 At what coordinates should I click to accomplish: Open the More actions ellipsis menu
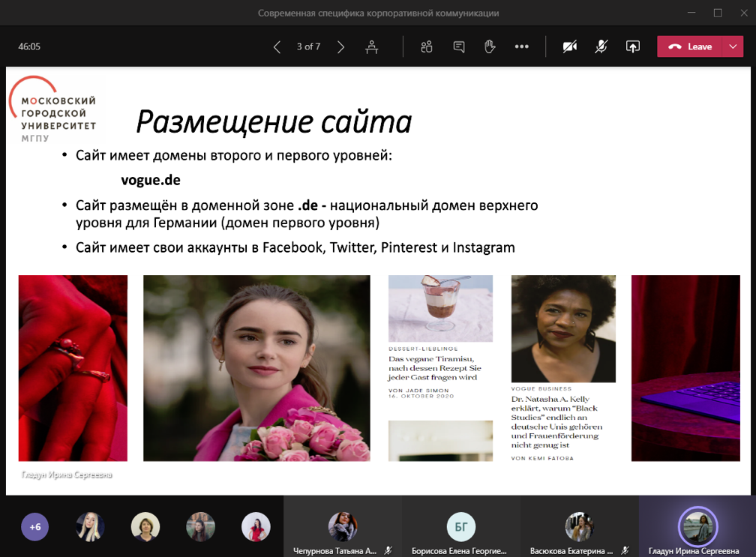coord(522,47)
